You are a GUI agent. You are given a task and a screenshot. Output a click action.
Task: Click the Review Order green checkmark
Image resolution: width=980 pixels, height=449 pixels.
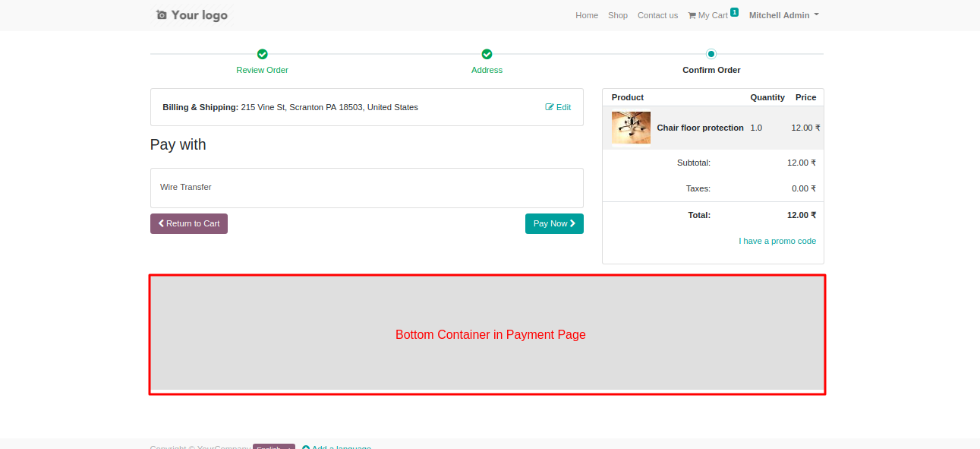click(x=262, y=54)
